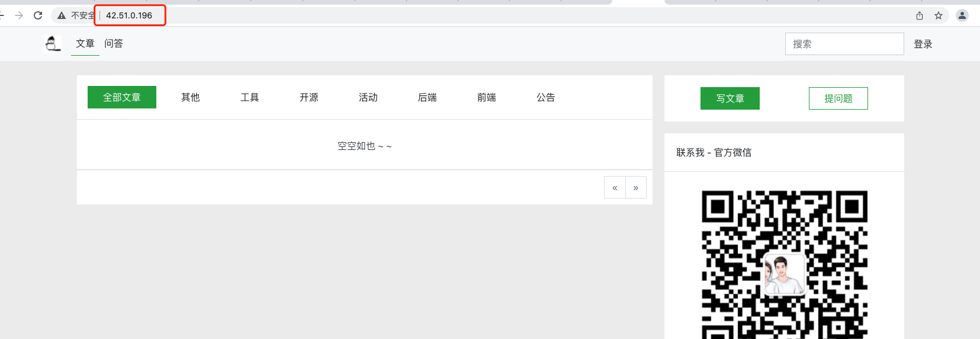Select the 开源 category

coord(309,97)
